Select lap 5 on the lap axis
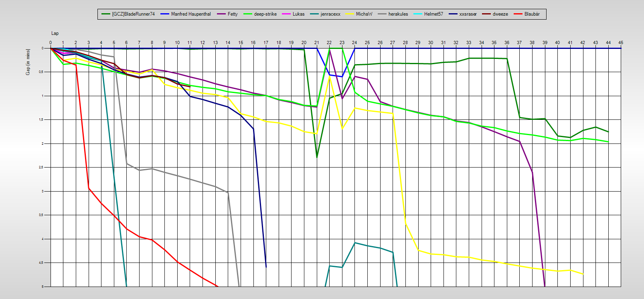 [x=114, y=42]
